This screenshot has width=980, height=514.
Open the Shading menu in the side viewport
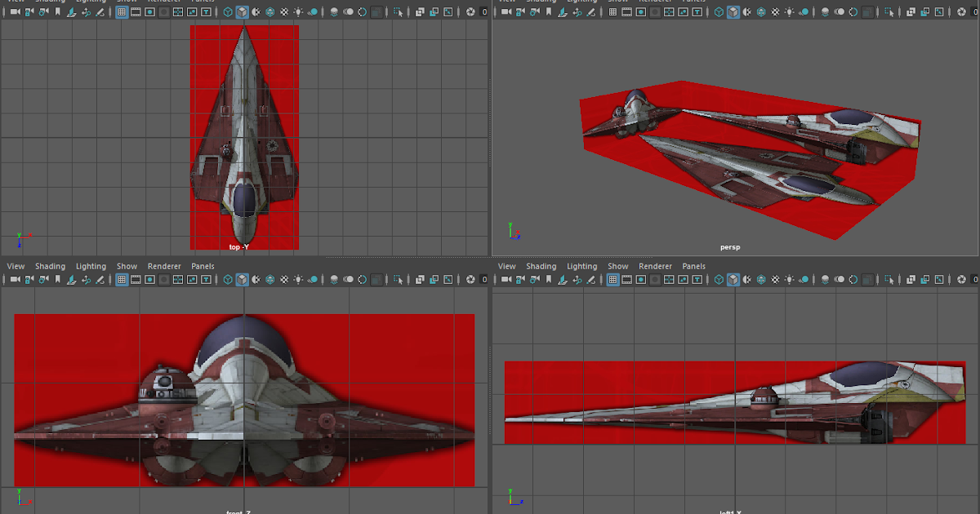(x=541, y=266)
